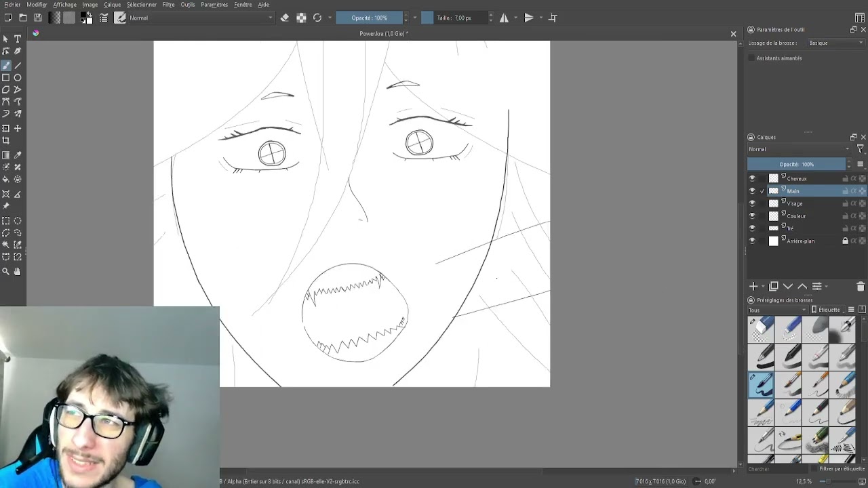Select the Contiguous Selection magic wand tool
The height and width of the screenshot is (488, 868).
point(6,244)
